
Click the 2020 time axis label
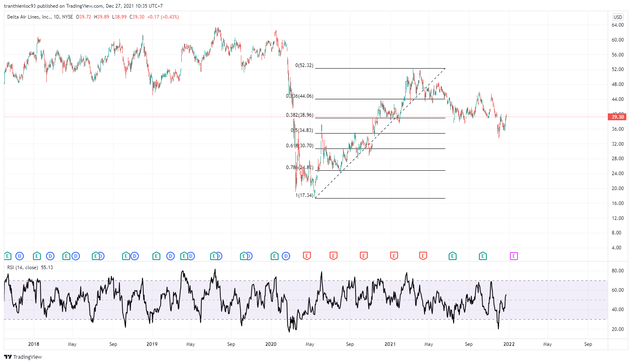[x=271, y=344]
